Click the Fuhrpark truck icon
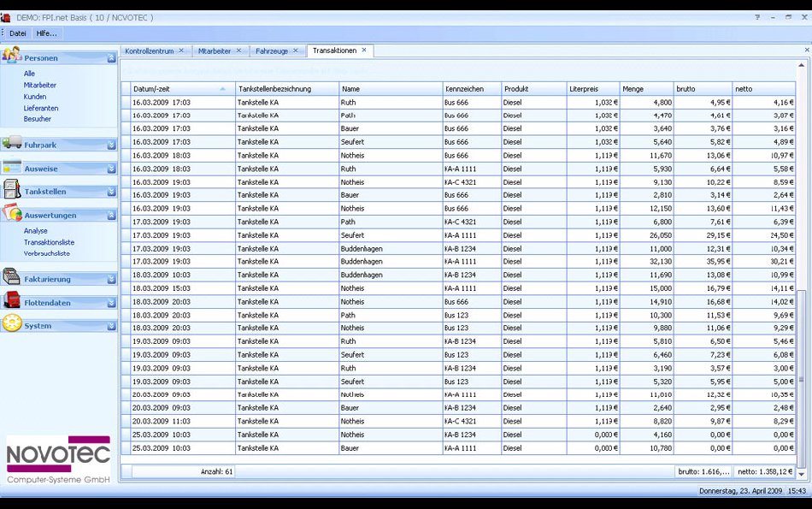 point(11,144)
